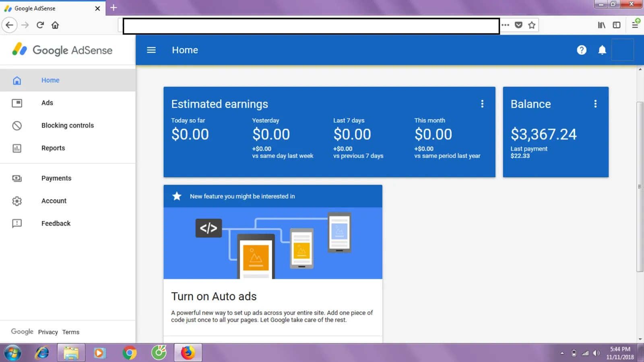644x362 pixels.
Task: Click the Firefox taskbar icon
Action: click(x=188, y=353)
